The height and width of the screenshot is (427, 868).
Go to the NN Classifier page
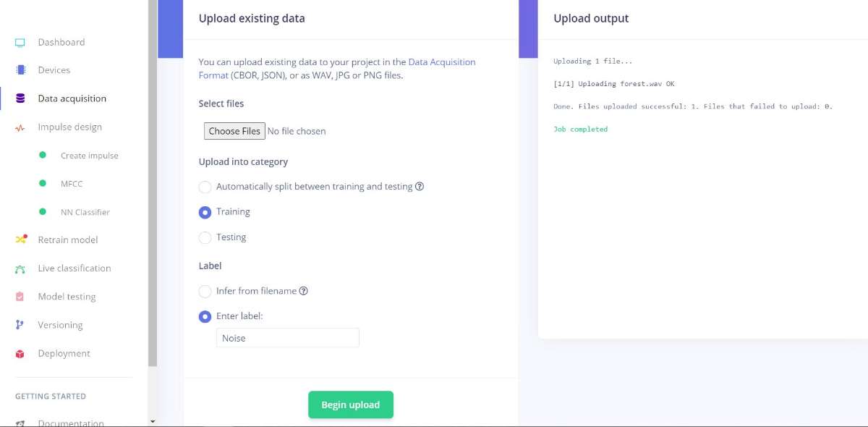pyautogui.click(x=85, y=212)
